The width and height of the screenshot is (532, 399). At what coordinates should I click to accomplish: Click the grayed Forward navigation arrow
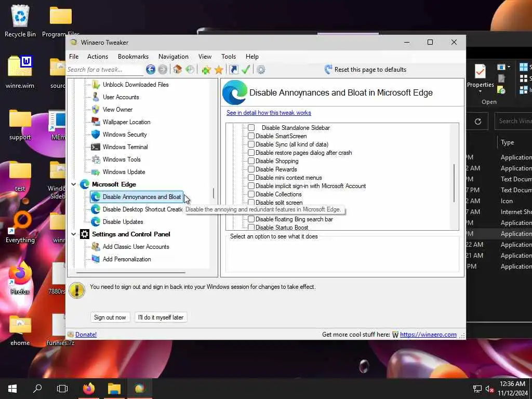point(163,70)
